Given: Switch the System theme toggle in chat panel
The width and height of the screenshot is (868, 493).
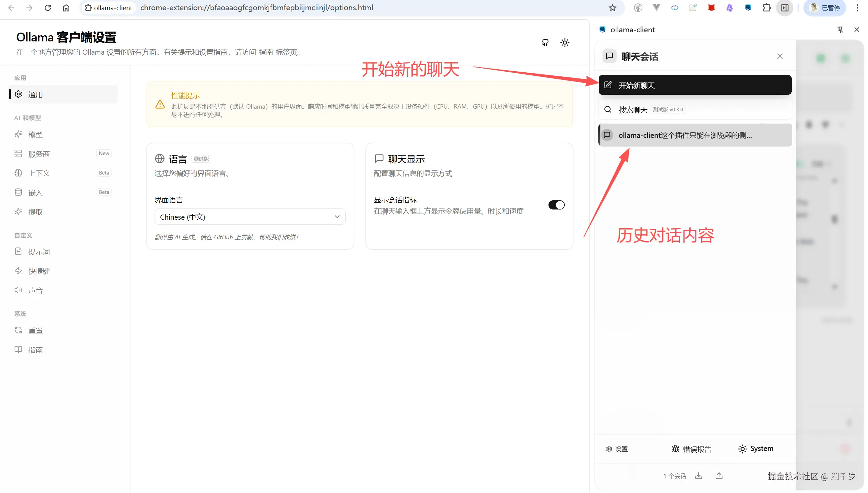Looking at the screenshot, I should 756,449.
